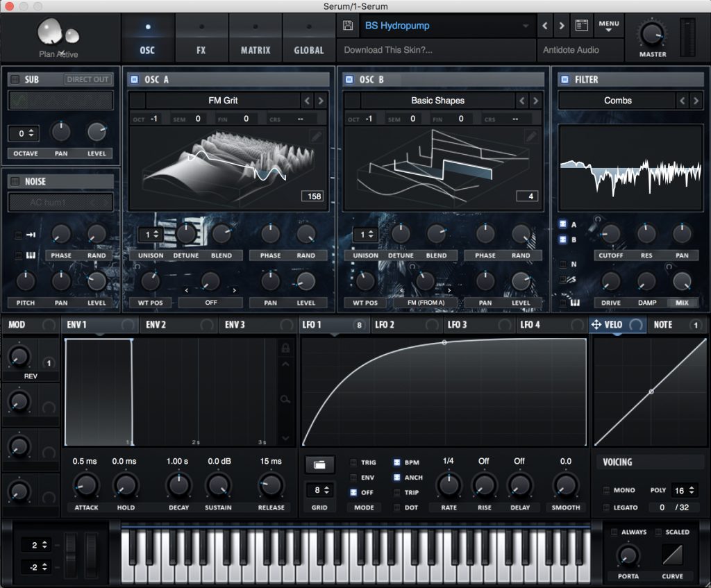Screen dimensions: 711x588
Task: Toggle the NOISE oscillator on
Action: click(x=15, y=182)
